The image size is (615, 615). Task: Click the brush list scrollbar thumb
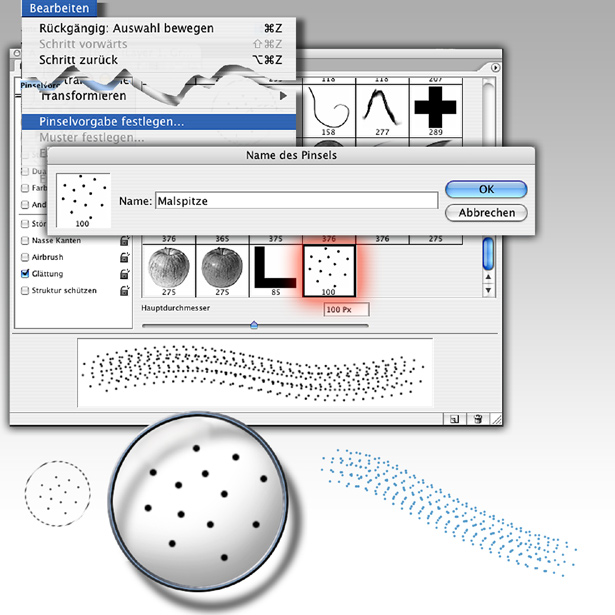click(x=488, y=253)
